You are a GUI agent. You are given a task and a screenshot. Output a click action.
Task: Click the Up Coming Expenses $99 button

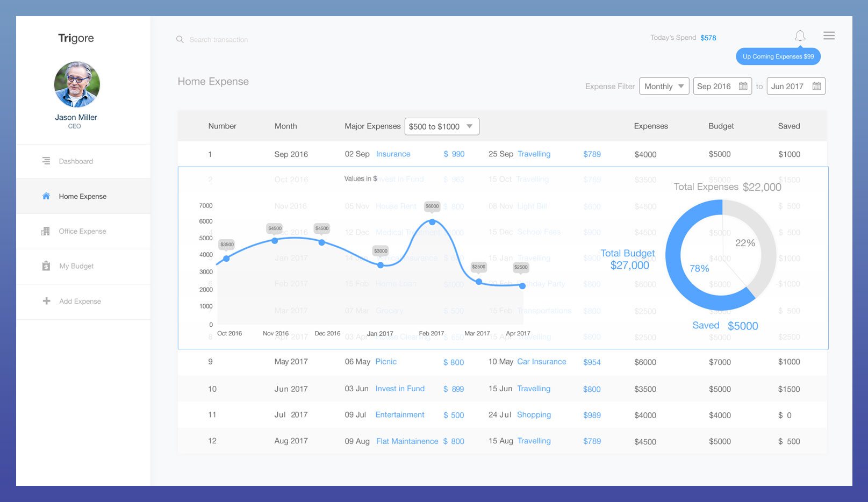click(x=778, y=56)
